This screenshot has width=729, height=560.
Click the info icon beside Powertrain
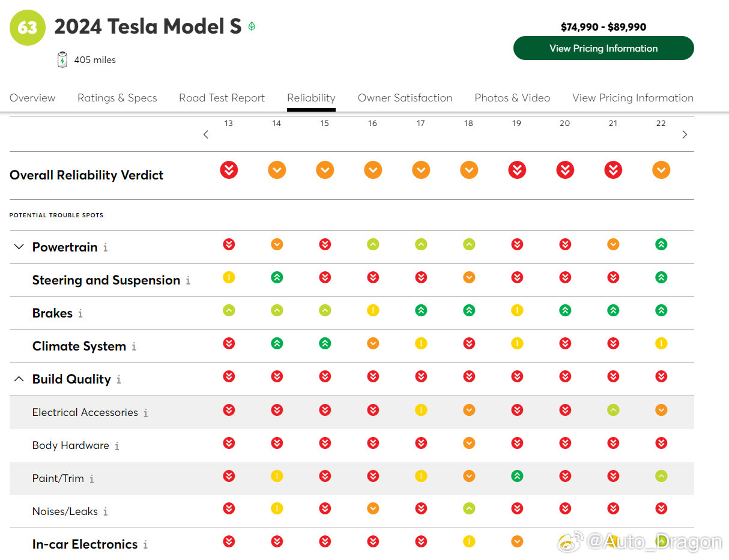106,248
